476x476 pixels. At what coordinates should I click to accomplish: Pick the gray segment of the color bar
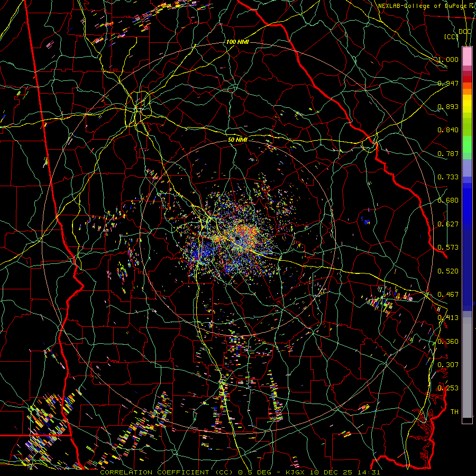click(x=467, y=368)
